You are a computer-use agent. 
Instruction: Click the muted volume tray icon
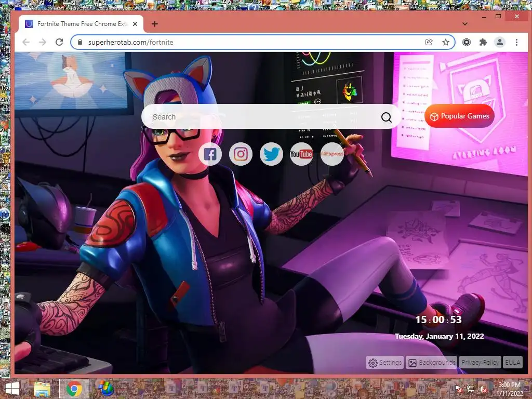[x=483, y=389]
